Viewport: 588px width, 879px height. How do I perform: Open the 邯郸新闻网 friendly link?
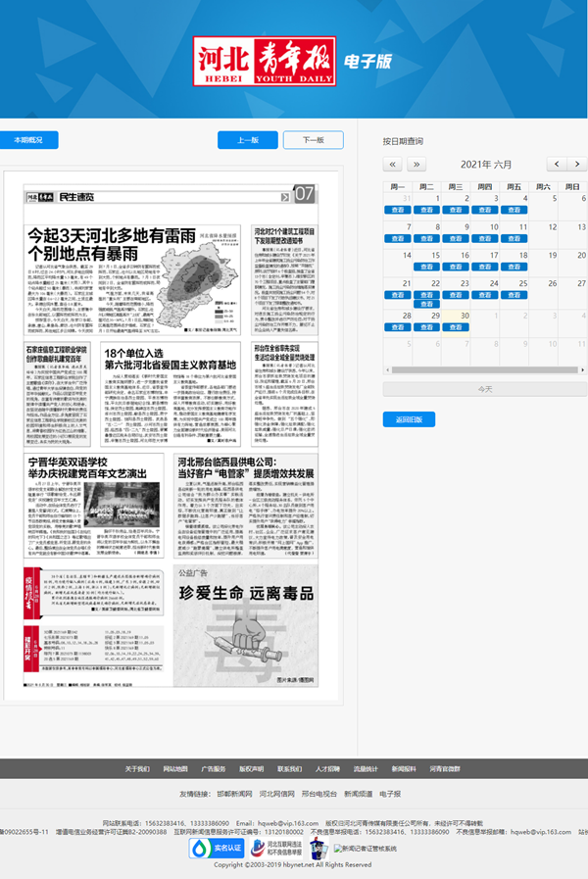[x=236, y=793]
